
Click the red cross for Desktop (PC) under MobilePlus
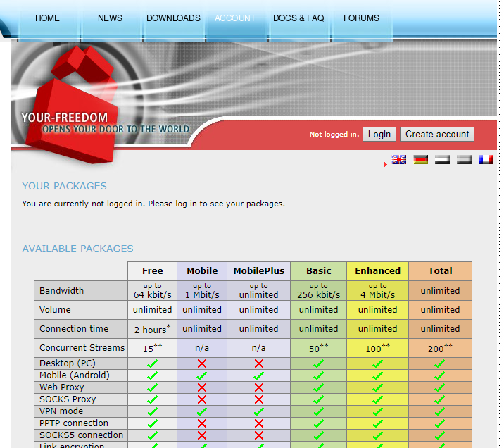tap(259, 363)
